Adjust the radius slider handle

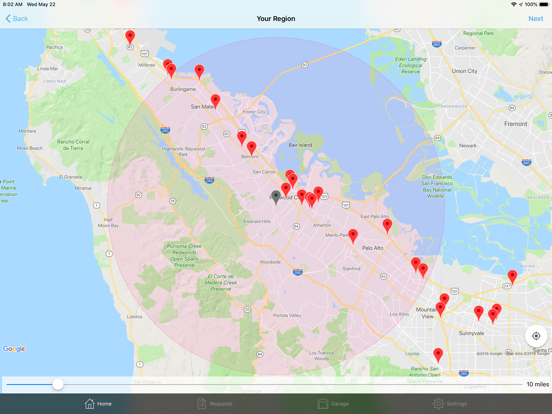click(58, 384)
